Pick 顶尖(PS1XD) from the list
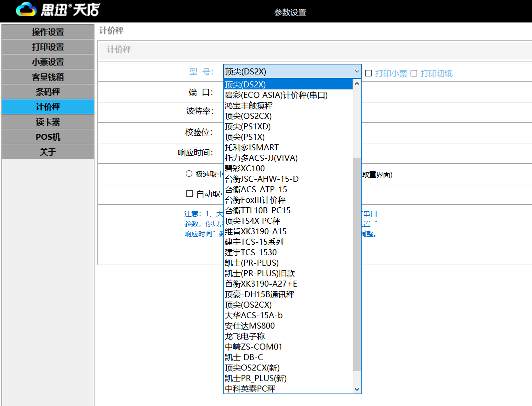The image size is (532, 406). 288,126
